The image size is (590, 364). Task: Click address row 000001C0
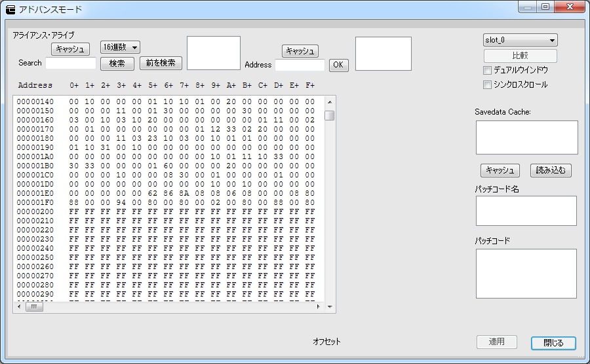[x=166, y=175]
